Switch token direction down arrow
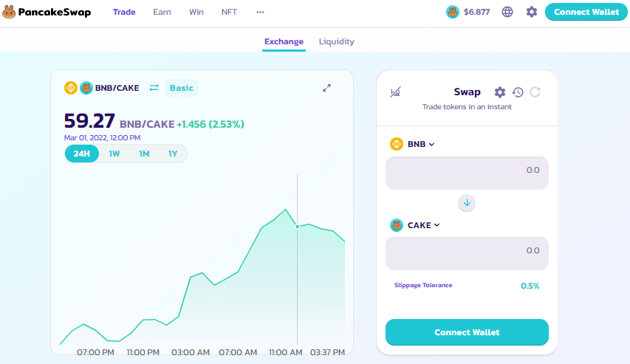 [467, 203]
